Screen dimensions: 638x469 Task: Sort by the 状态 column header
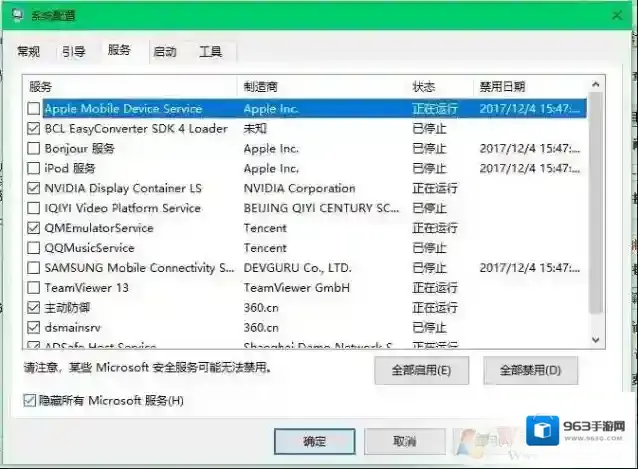click(440, 87)
